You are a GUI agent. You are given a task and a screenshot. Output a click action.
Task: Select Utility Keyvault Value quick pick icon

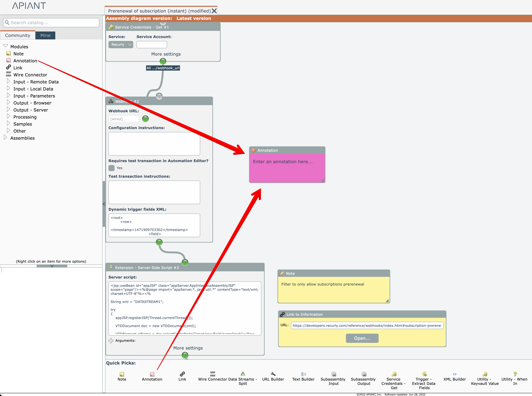coord(485,374)
